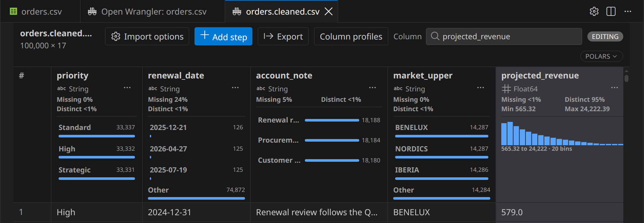This screenshot has width=644, height=223.
Task: Click the abc type icon in account_note column
Action: 261,88
